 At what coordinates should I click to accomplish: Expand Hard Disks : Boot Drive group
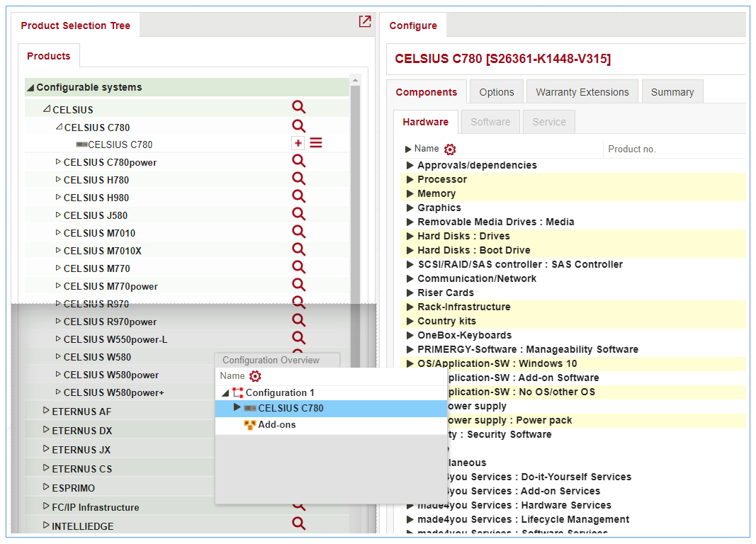pos(410,251)
